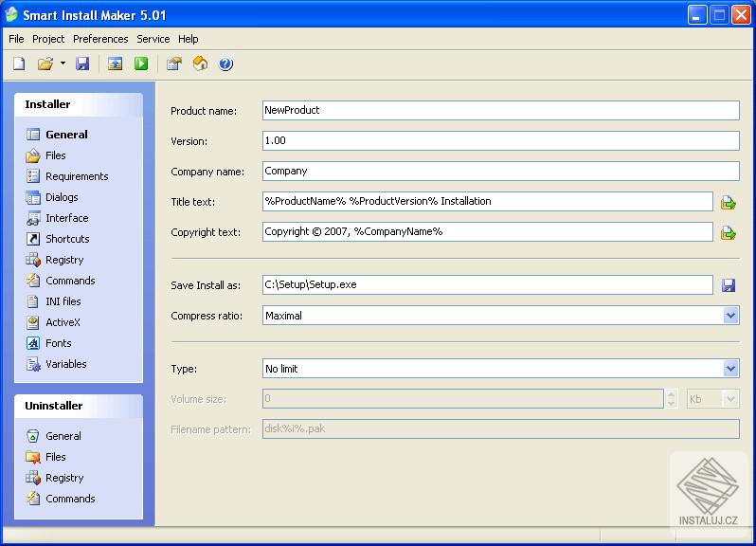The image size is (756, 546).
Task: Click the browse save icon beside Save Install as
Action: click(728, 285)
